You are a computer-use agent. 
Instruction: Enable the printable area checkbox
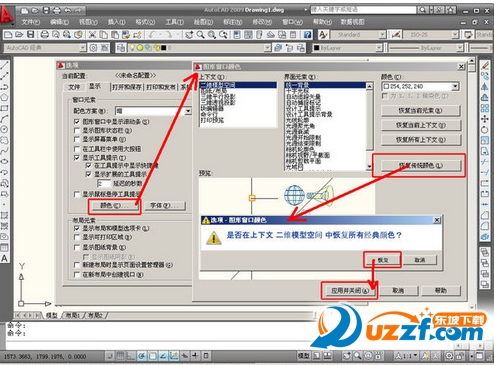click(x=77, y=237)
